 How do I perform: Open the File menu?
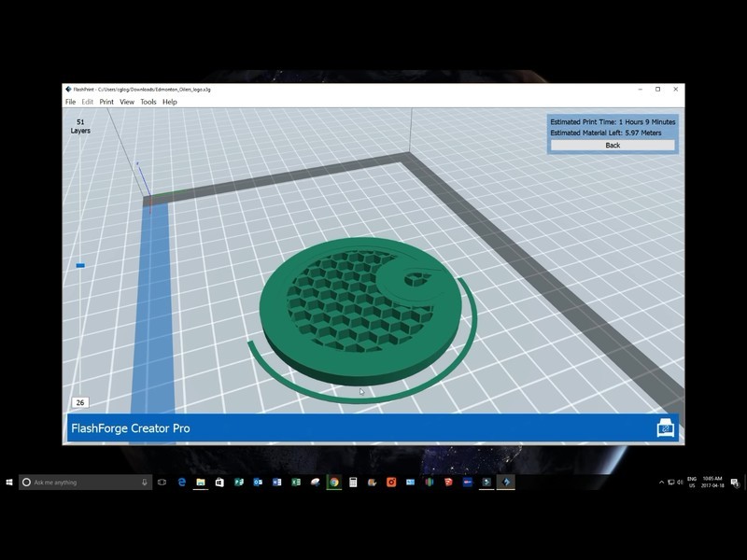pos(70,102)
